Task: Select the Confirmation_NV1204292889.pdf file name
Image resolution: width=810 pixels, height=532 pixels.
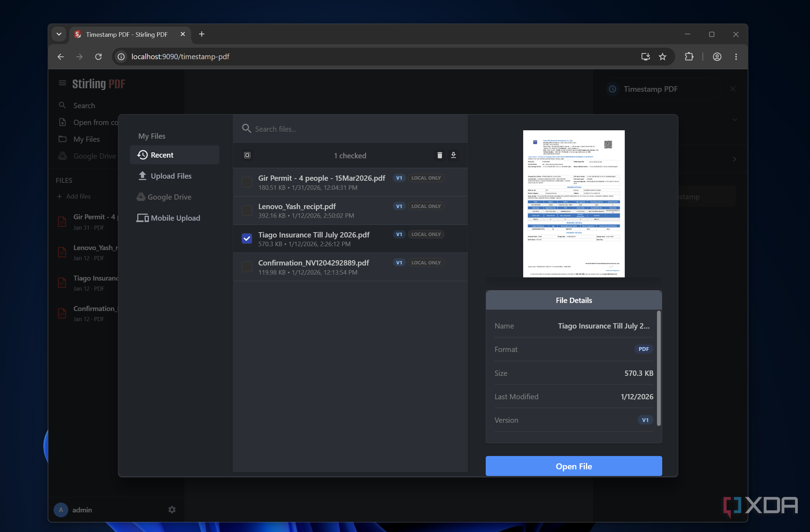Action: coord(314,263)
